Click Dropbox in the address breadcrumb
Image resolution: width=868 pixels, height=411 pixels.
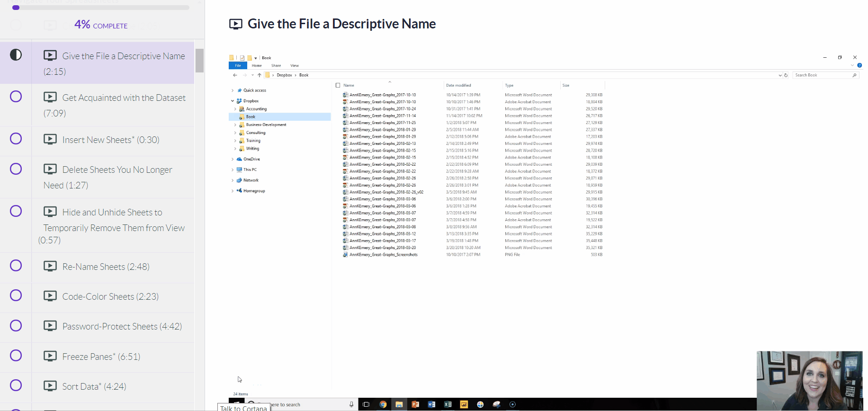[x=284, y=75]
